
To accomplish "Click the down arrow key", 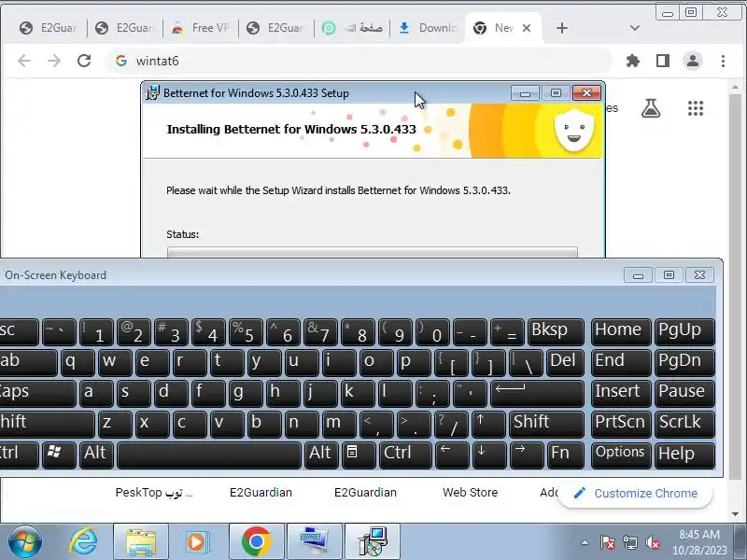I will pyautogui.click(x=489, y=455).
